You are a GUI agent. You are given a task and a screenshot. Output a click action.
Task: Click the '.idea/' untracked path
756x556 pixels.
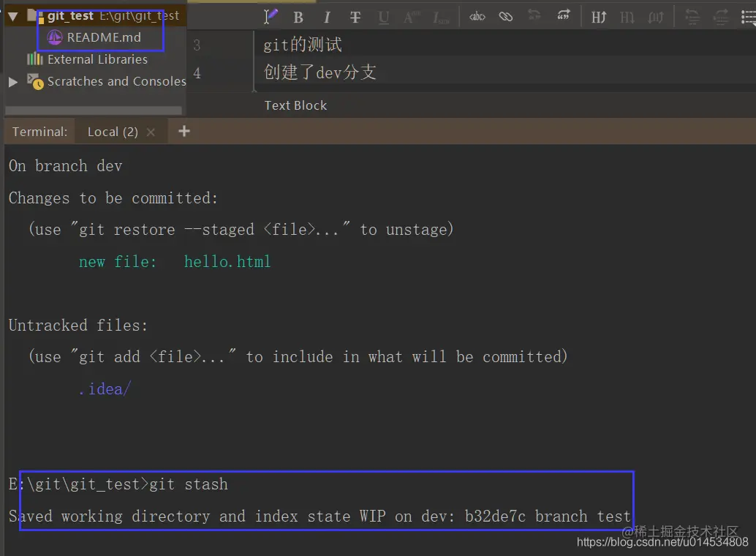click(105, 389)
